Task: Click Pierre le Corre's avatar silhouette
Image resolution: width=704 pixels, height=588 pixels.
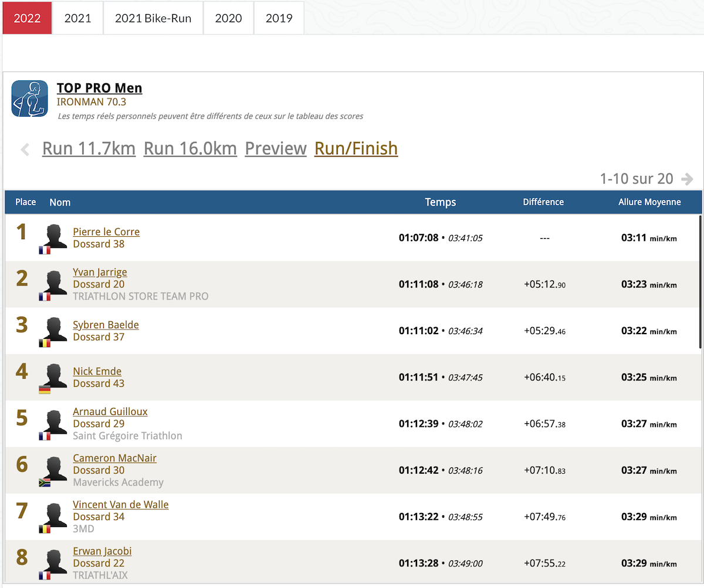Action: pos(55,236)
